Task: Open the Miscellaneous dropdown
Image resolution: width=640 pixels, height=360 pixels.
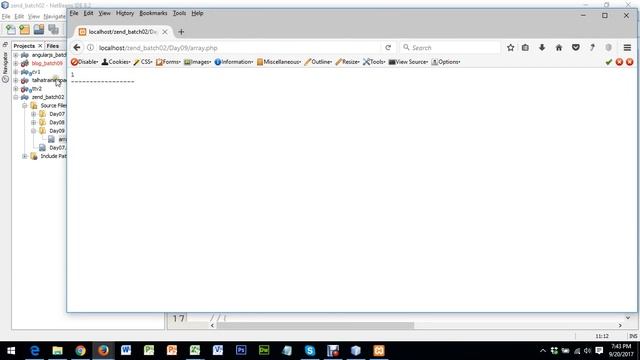Action: (x=279, y=62)
